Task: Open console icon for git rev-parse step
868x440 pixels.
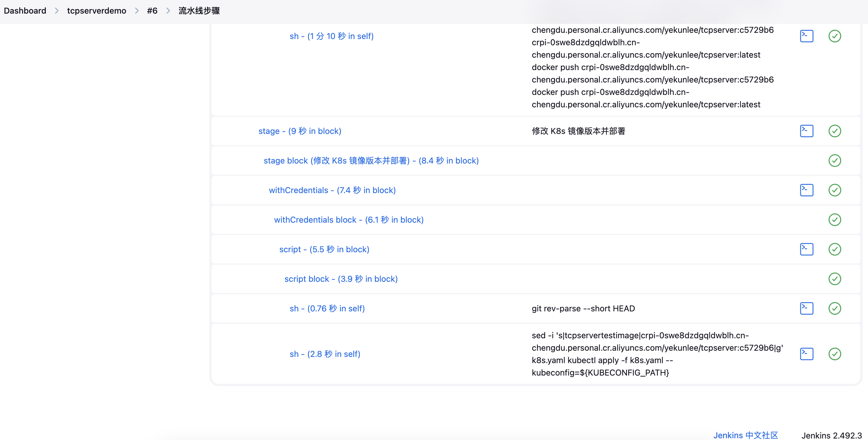Action: click(806, 308)
